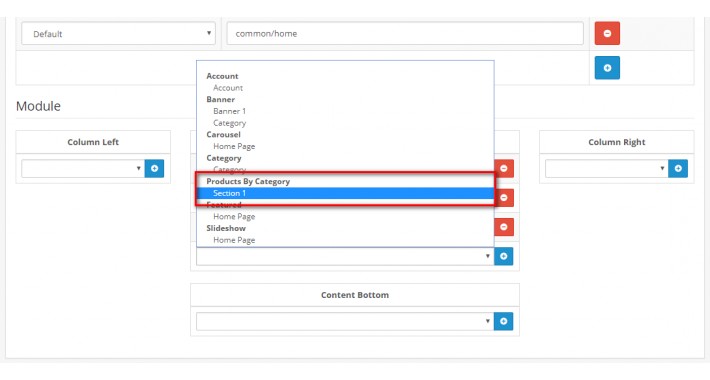Click the common/home route input field
This screenshot has height=380, width=710.
(x=405, y=34)
